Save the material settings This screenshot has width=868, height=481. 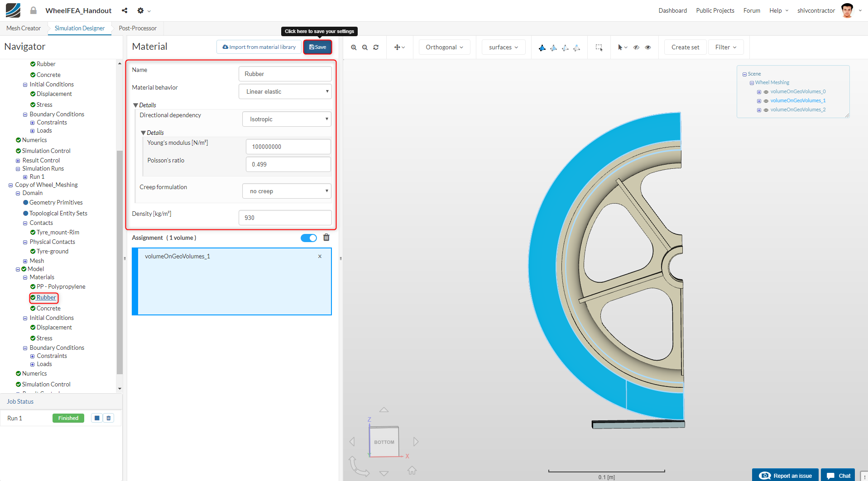click(317, 47)
